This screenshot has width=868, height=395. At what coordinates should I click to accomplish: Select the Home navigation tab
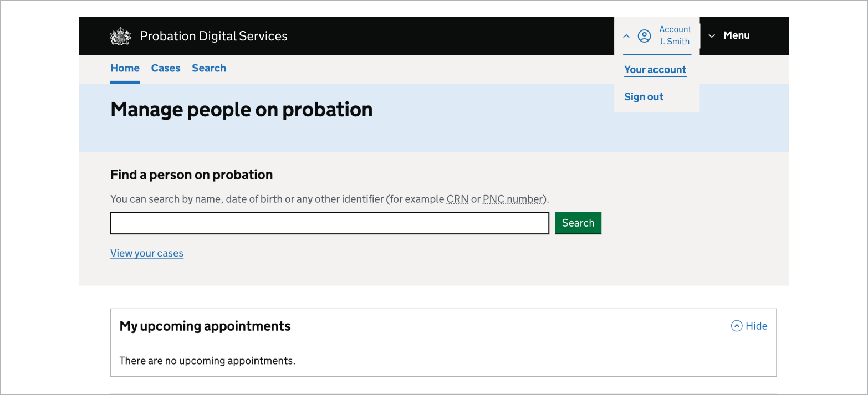pyautogui.click(x=125, y=68)
